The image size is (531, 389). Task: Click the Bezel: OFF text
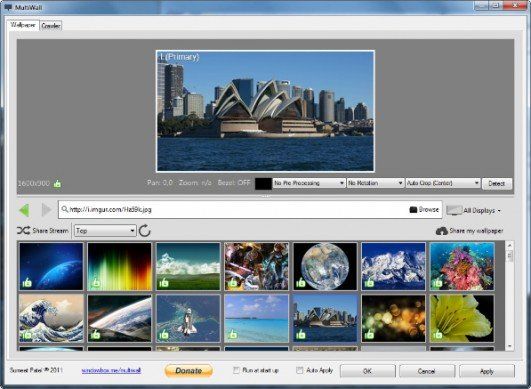pos(234,183)
